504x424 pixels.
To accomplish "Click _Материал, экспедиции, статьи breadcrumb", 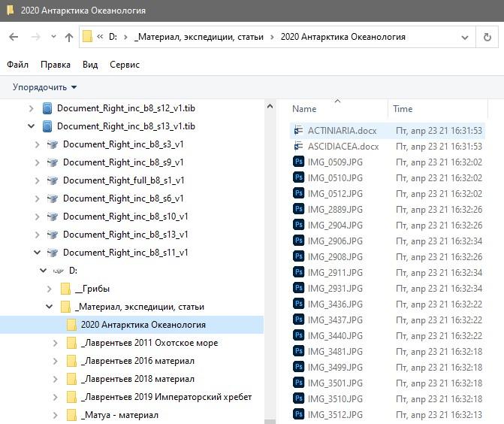I will (x=198, y=37).
